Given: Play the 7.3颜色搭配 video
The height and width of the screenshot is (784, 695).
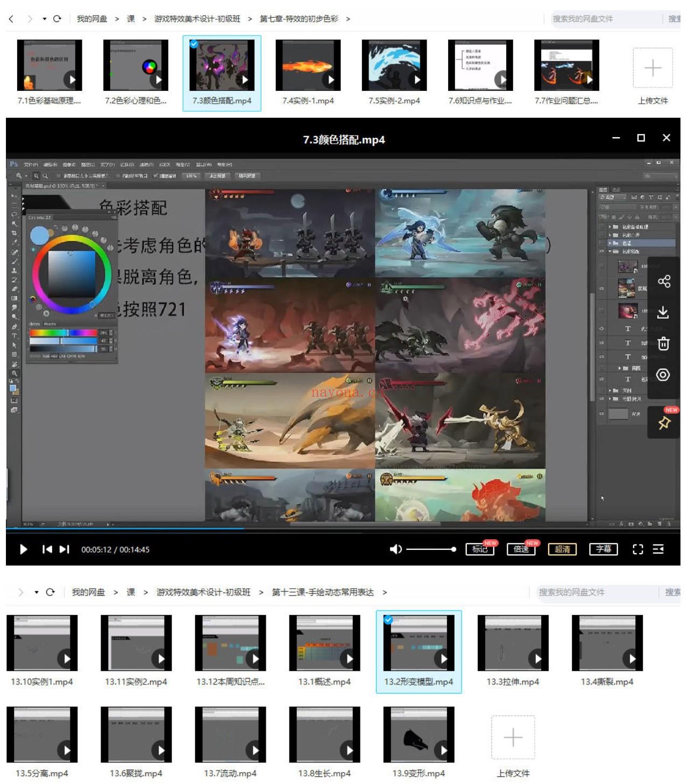Looking at the screenshot, I should [23, 549].
